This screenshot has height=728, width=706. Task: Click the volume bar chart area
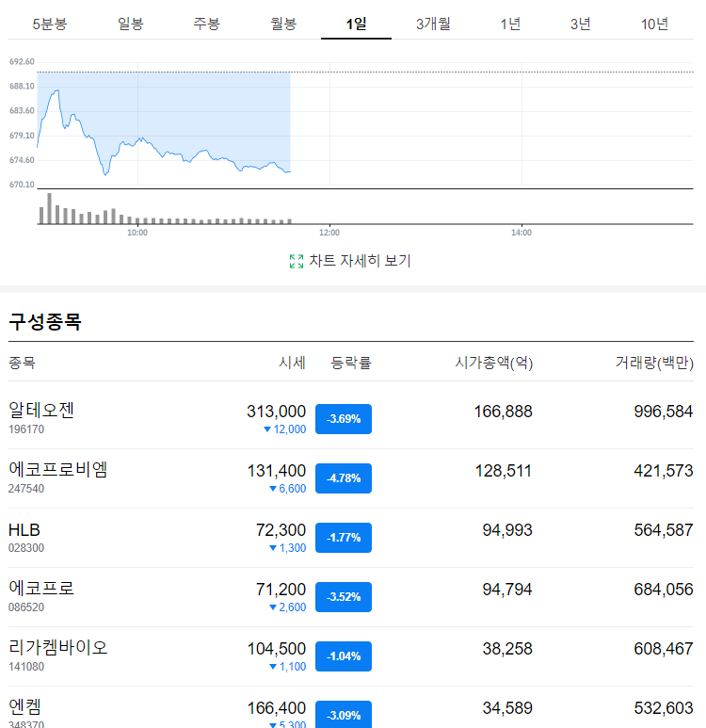pyautogui.click(x=365, y=207)
